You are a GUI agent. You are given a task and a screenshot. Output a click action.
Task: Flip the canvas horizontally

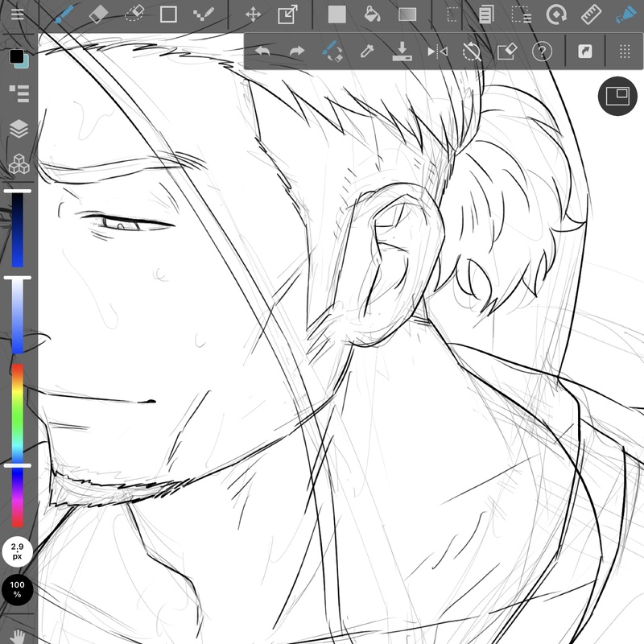coord(437,52)
